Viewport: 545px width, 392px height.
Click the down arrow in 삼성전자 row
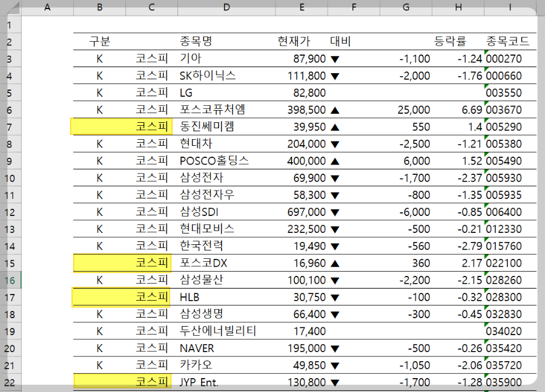click(x=335, y=178)
